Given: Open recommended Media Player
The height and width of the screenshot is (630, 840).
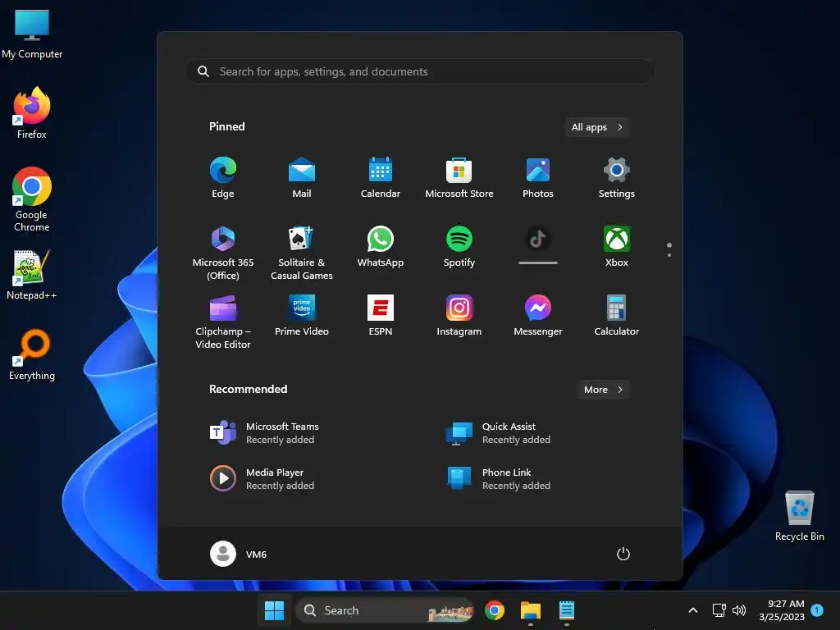Looking at the screenshot, I should pyautogui.click(x=262, y=479).
